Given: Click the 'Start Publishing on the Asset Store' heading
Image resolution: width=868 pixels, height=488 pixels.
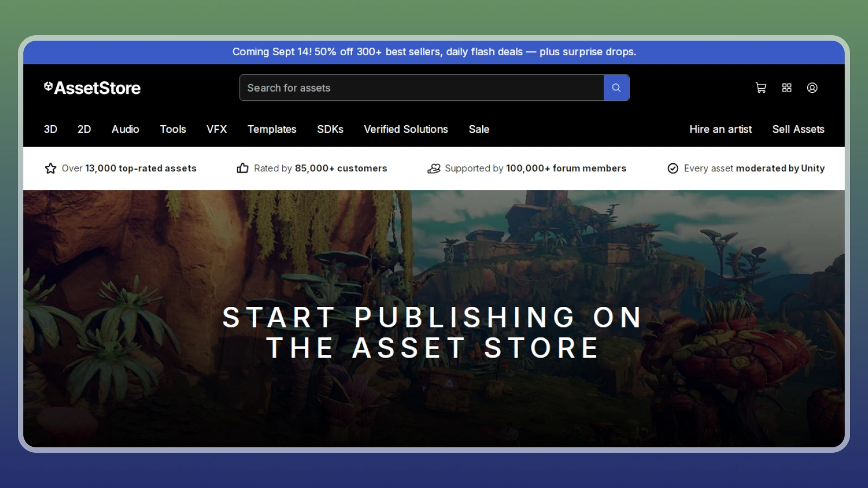Looking at the screenshot, I should (433, 332).
